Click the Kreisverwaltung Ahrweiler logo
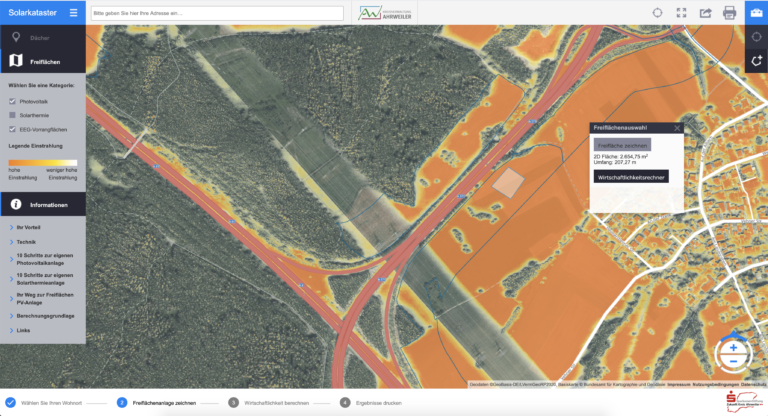768x416 pixels. coord(385,13)
